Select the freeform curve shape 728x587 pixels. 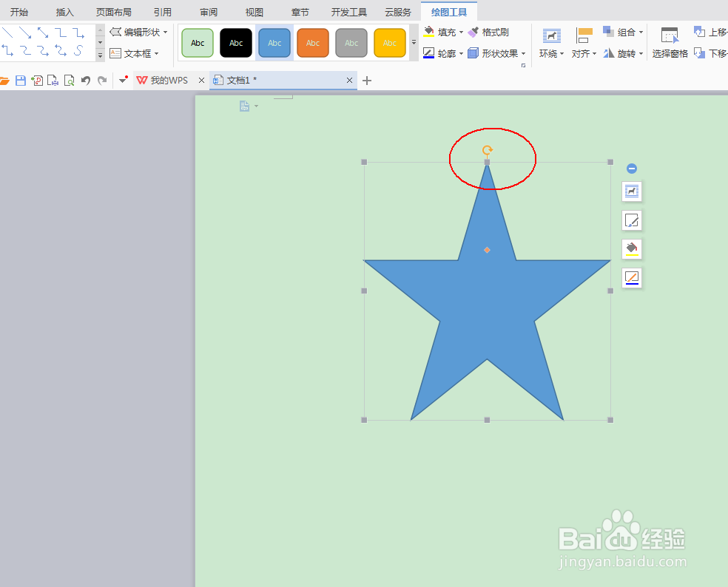(78, 50)
